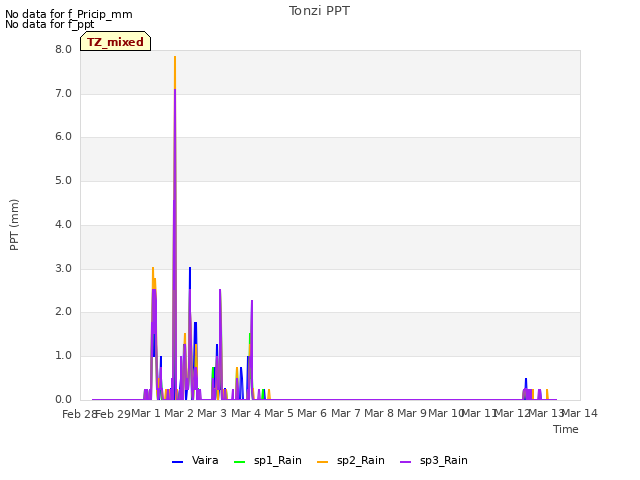
Task: Click the Mar 2 x-axis date label
Action: click(x=179, y=413)
